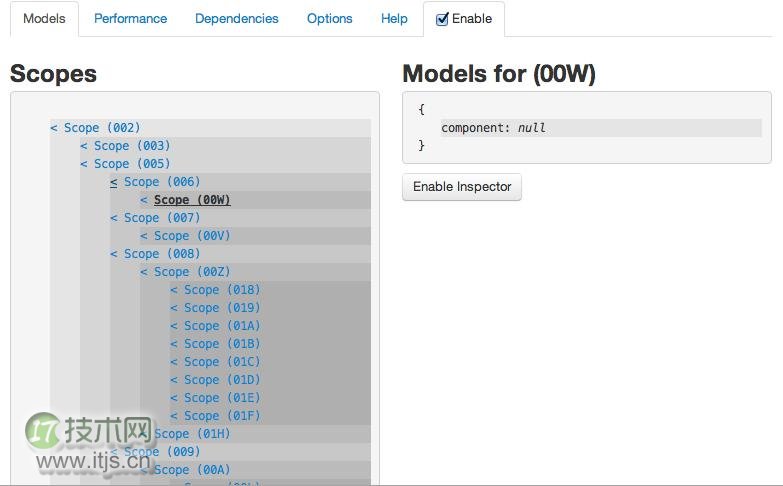Open the Performance tab
Screen dimensions: 783x486
130,18
